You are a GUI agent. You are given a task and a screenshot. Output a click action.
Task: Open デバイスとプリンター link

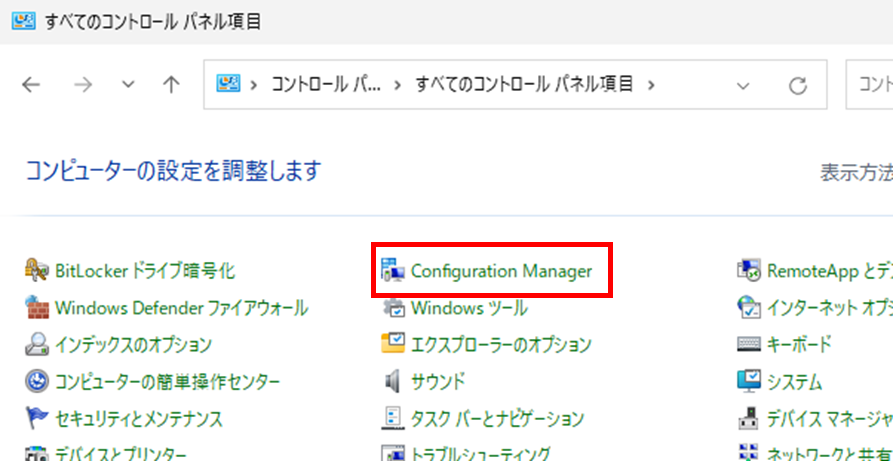121,454
